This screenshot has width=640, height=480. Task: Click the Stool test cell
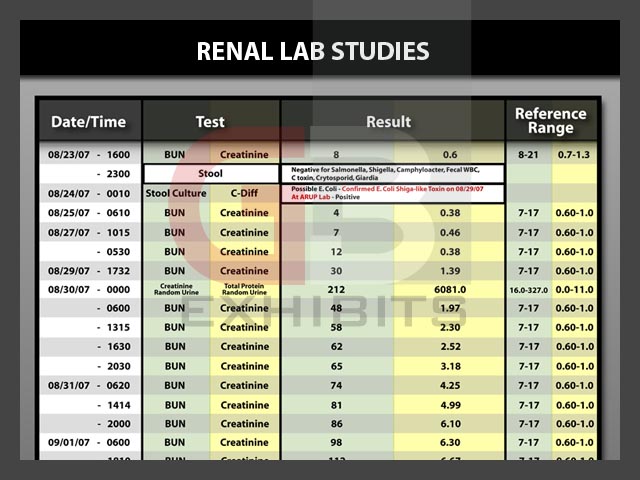click(x=210, y=173)
